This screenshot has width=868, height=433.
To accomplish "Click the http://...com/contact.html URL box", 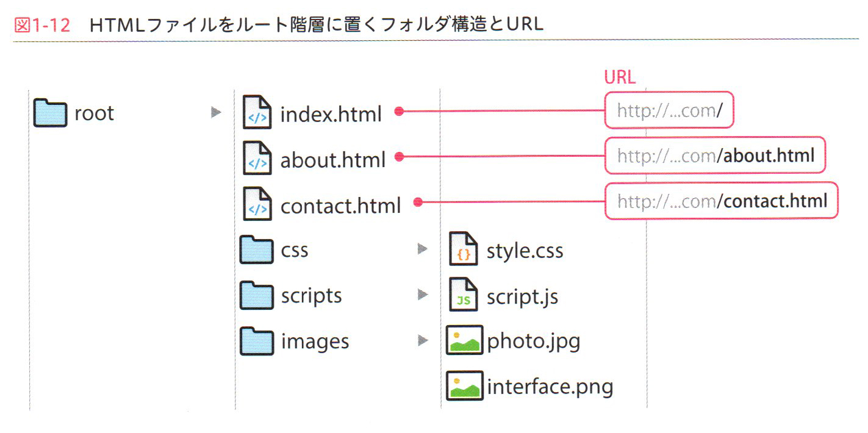I will (x=722, y=201).
